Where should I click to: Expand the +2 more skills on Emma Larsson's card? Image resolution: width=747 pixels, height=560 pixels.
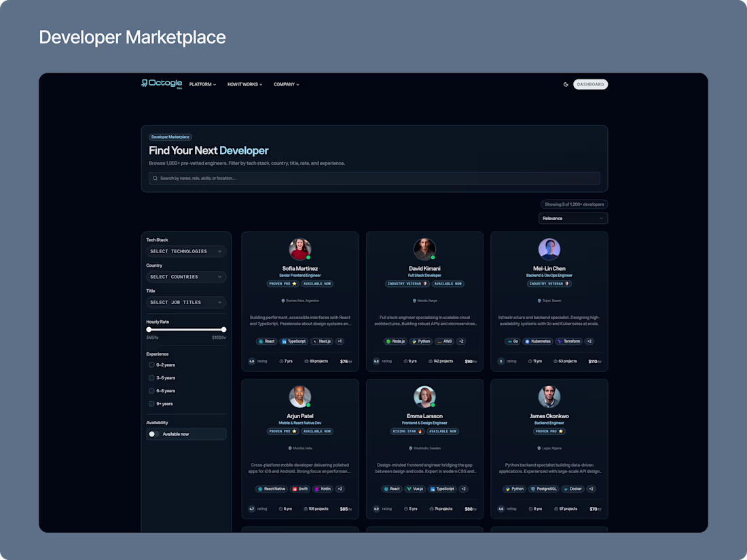(464, 489)
